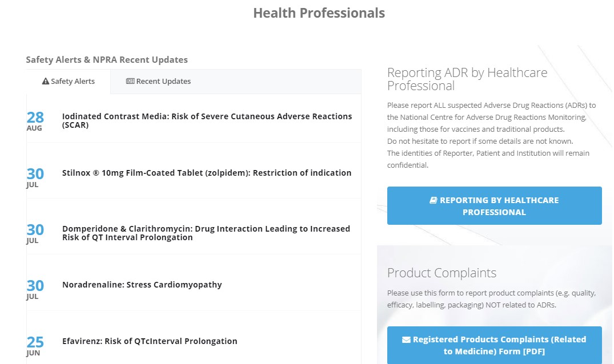
Task: Click the 28 AUG date badge
Action: [x=35, y=120]
